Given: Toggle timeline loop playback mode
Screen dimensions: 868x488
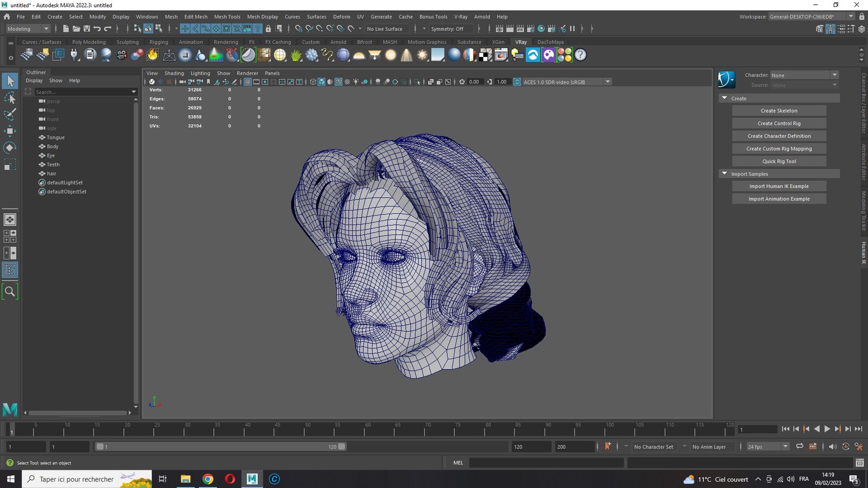Looking at the screenshot, I should 799,446.
